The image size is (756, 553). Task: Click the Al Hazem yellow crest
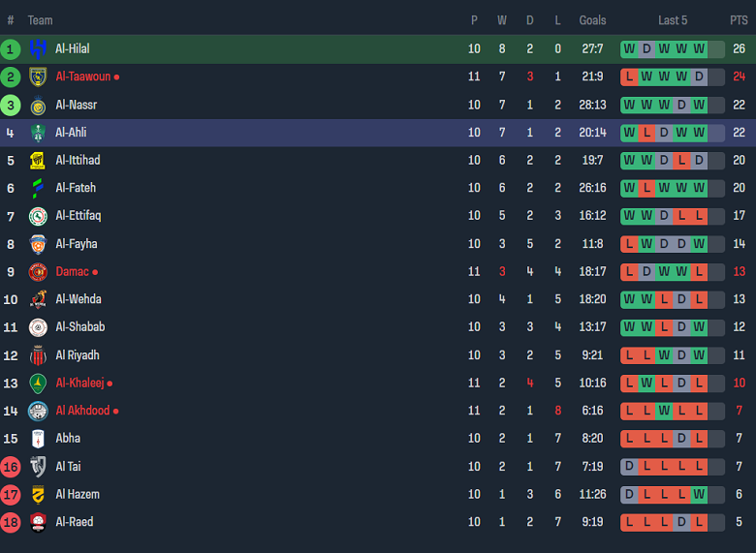tap(38, 495)
